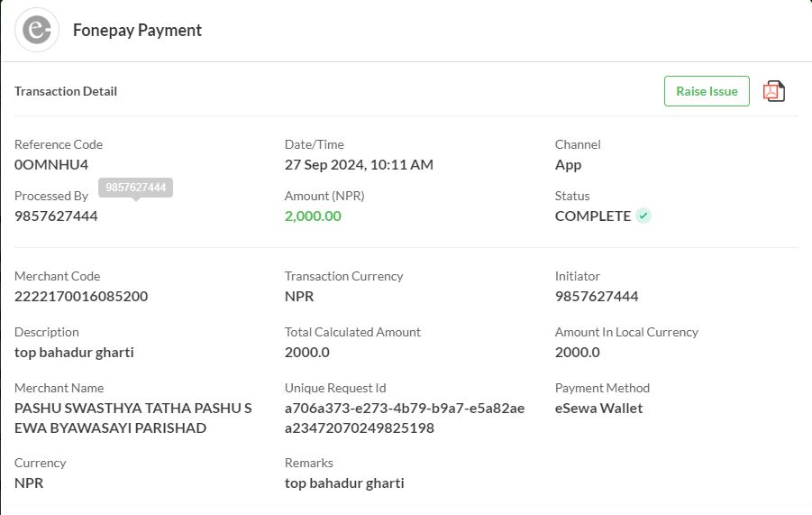Click the Total Calculated Amount value 2000.0
812x515 pixels.
tap(307, 353)
